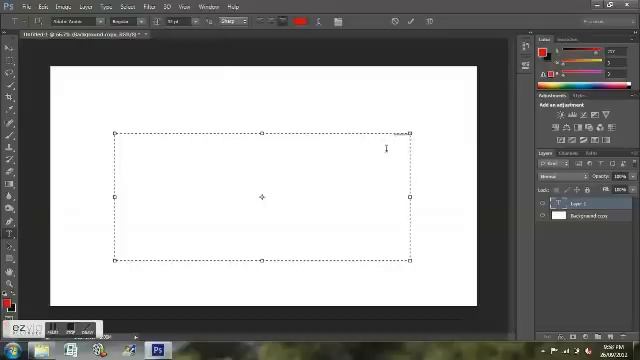The width and height of the screenshot is (640, 360).
Task: Select the Hand tool
Action: [9, 272]
